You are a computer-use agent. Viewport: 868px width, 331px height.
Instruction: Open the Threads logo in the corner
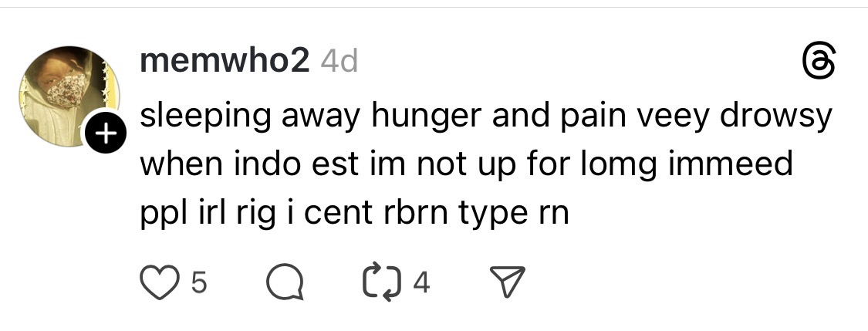coord(818,62)
